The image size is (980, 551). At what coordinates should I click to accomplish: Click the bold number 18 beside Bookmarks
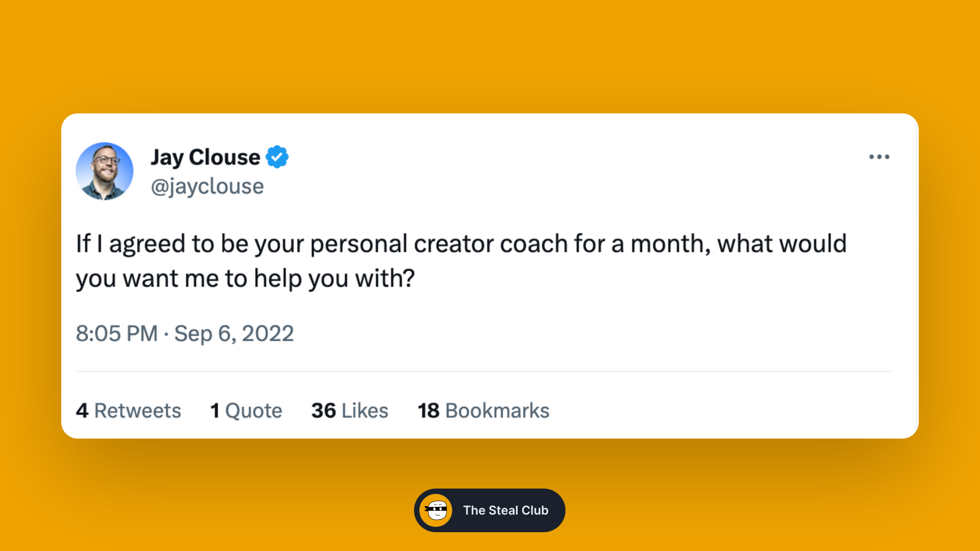[428, 410]
